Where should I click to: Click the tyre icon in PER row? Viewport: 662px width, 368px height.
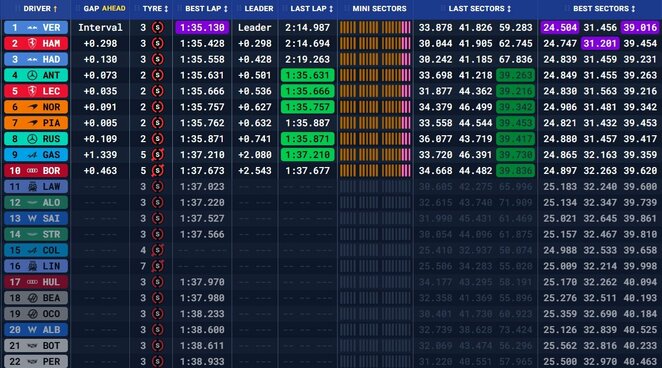pyautogui.click(x=157, y=362)
